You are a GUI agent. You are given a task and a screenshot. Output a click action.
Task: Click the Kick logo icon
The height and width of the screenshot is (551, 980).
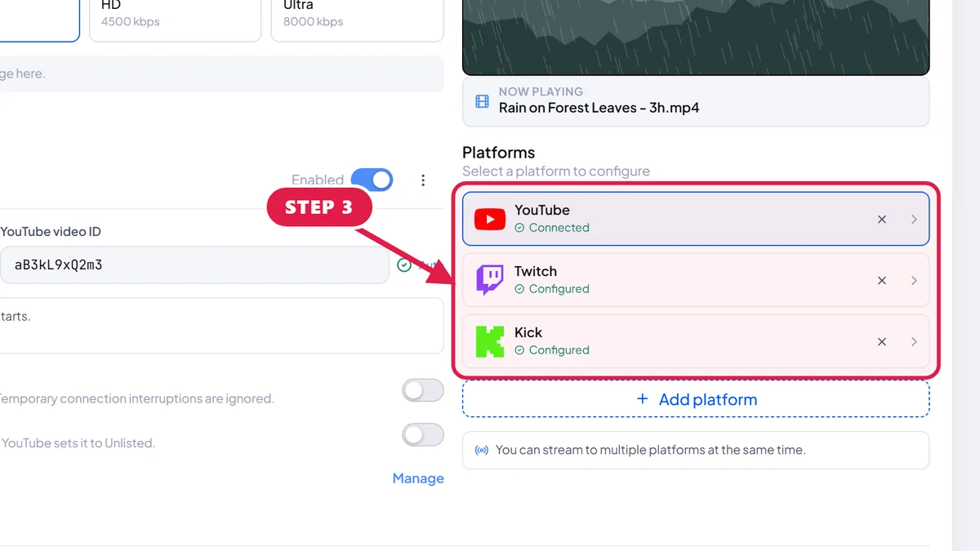[490, 341]
